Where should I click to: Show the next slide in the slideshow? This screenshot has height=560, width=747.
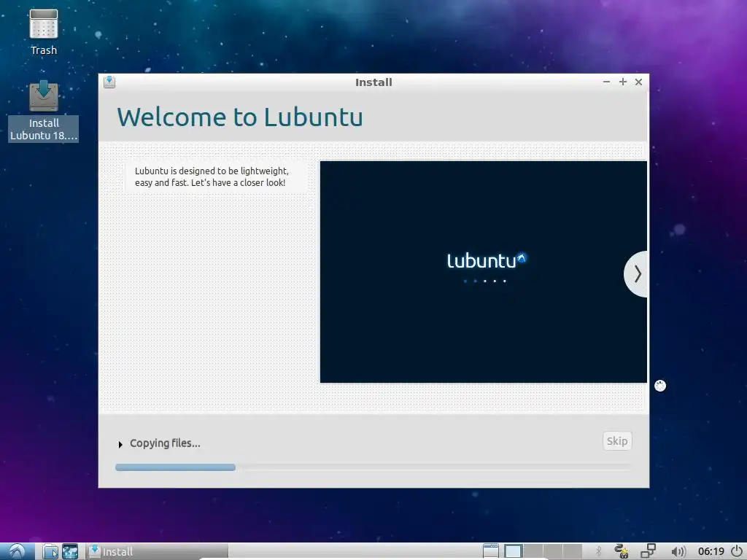click(636, 274)
